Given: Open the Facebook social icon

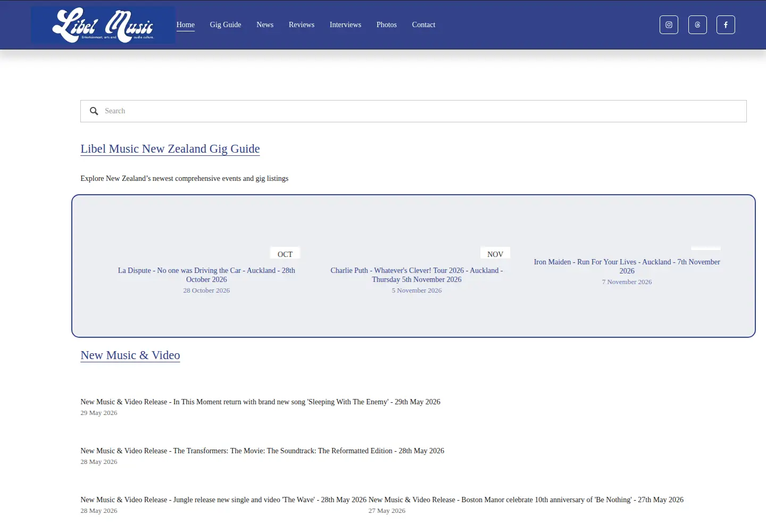Looking at the screenshot, I should coord(726,25).
